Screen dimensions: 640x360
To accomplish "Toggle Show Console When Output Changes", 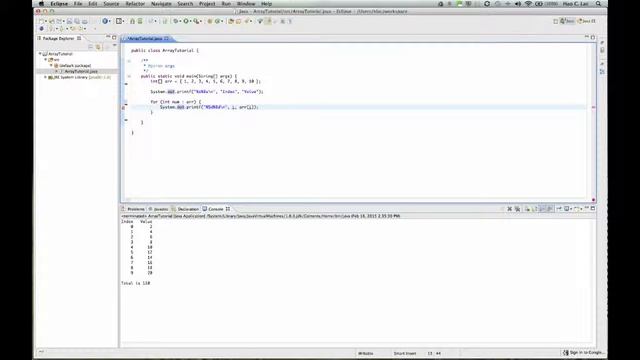I will coord(542,209).
